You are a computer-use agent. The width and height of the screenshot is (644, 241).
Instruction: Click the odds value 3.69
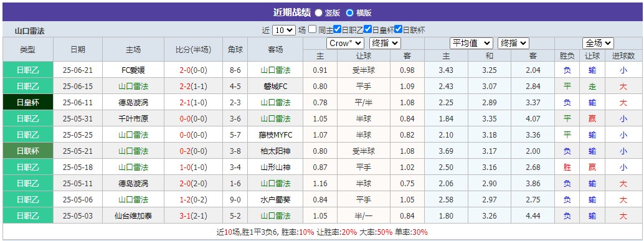point(446,151)
